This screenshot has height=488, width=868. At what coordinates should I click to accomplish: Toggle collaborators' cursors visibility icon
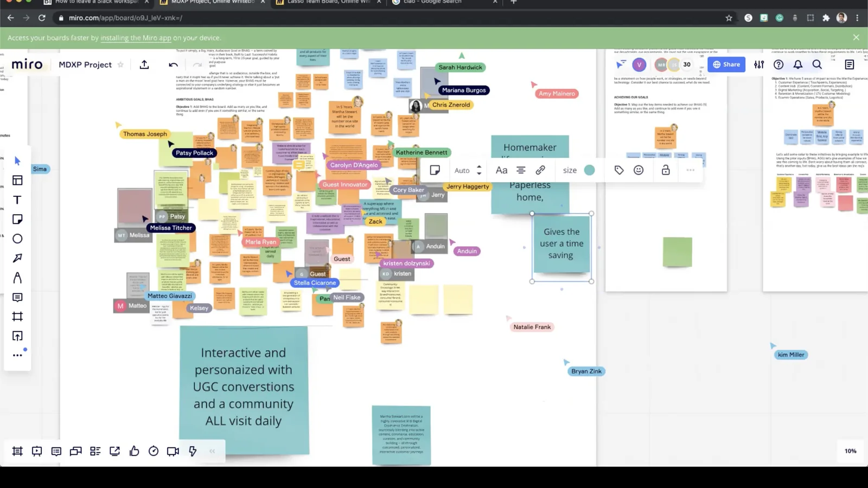(x=621, y=65)
